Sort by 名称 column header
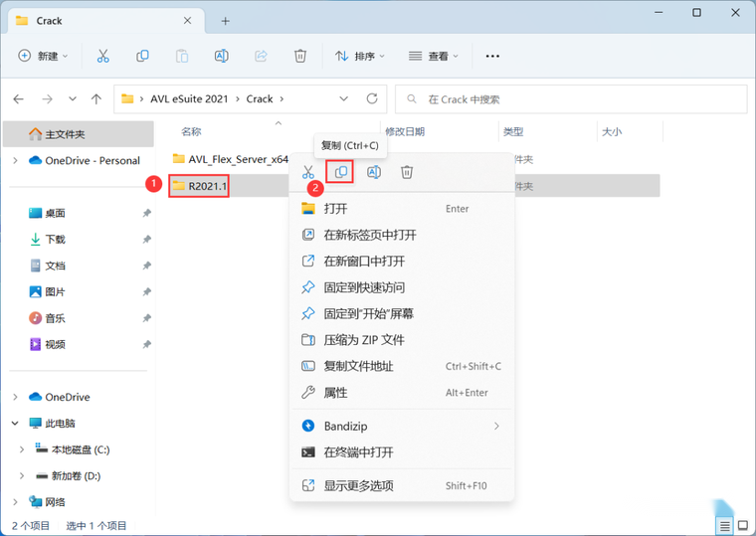This screenshot has height=536, width=756. tap(191, 131)
